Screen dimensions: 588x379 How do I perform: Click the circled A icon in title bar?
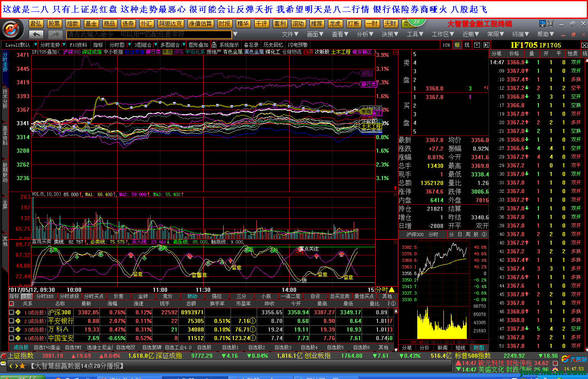point(551,24)
